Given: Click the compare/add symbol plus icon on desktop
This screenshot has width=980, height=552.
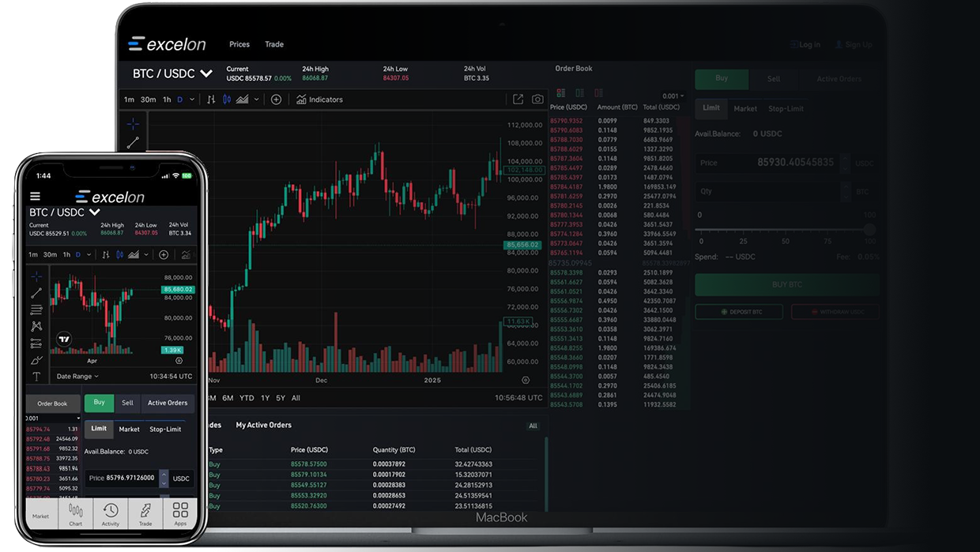Looking at the screenshot, I should point(276,100).
